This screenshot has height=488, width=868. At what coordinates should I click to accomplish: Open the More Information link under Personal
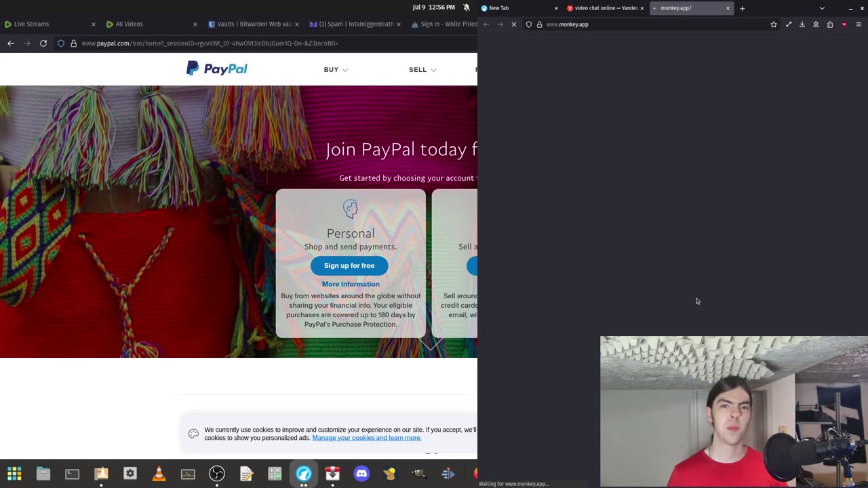pyautogui.click(x=351, y=284)
